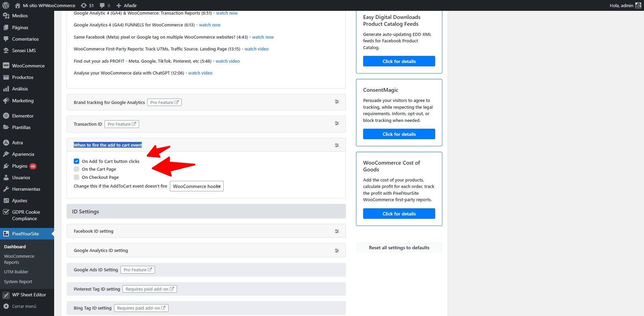Click Pro Feature badge for Google Ads ID
644x316 pixels.
coord(138,270)
